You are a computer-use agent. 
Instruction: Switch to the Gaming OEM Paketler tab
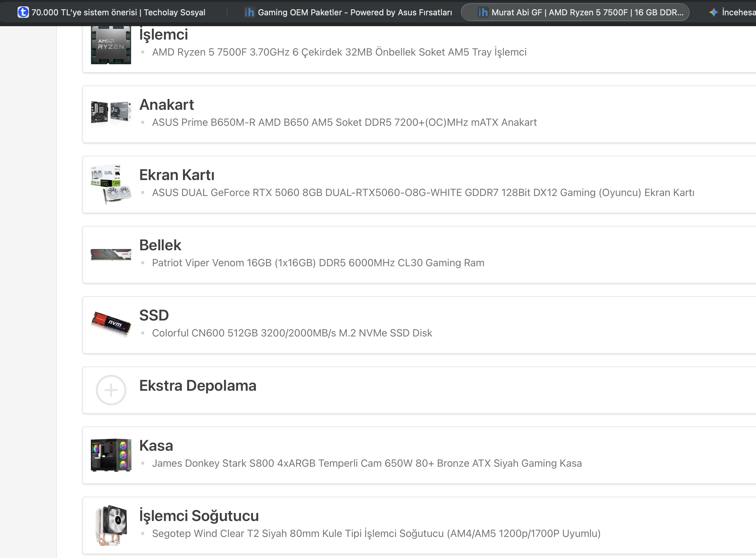[348, 12]
